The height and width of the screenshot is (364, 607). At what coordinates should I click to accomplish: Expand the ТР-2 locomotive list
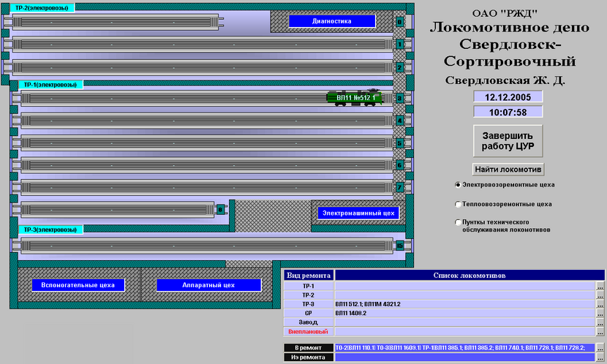click(x=600, y=295)
